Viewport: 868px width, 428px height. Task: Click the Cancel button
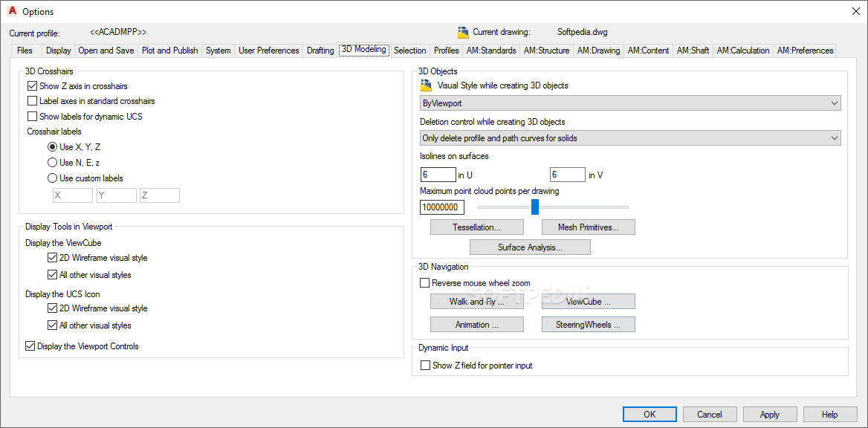coord(710,414)
